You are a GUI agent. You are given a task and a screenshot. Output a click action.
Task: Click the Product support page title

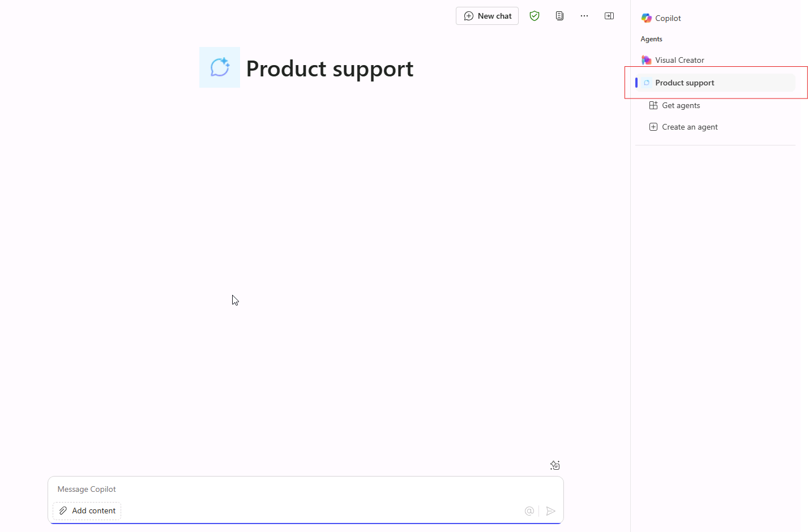330,68
